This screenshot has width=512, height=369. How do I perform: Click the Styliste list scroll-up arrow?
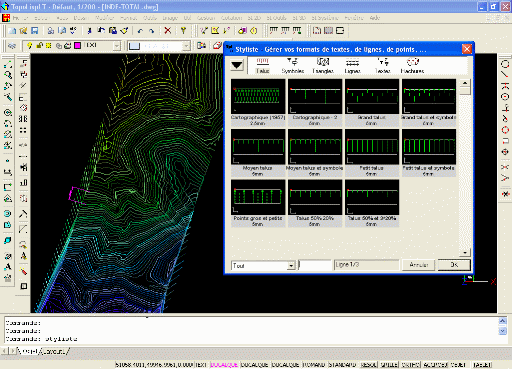click(x=465, y=83)
